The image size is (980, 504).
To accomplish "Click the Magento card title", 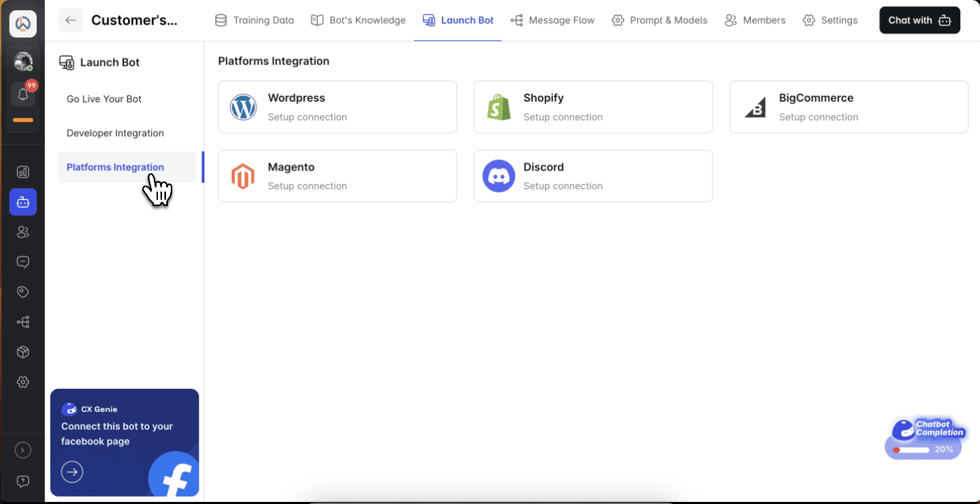I will coord(291,167).
